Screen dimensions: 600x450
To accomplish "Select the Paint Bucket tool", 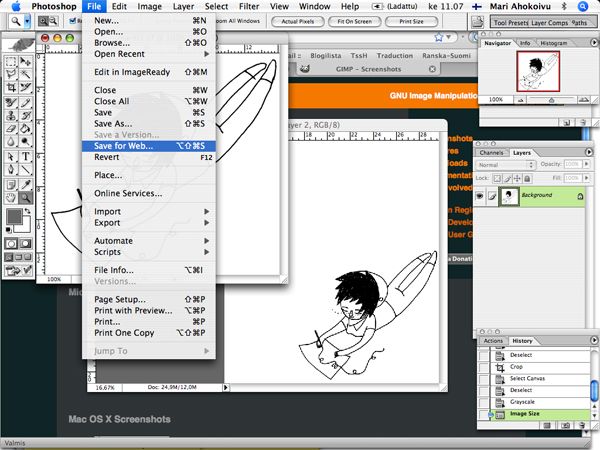I will tap(26, 128).
